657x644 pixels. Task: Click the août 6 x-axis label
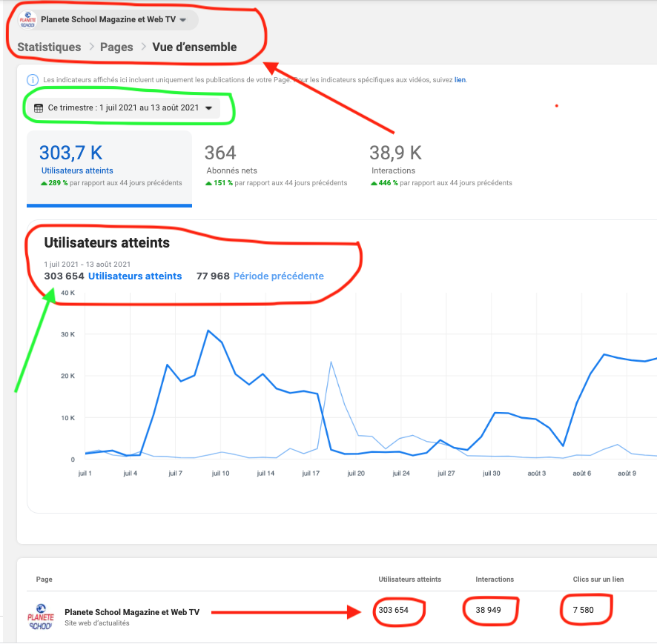pyautogui.click(x=581, y=473)
